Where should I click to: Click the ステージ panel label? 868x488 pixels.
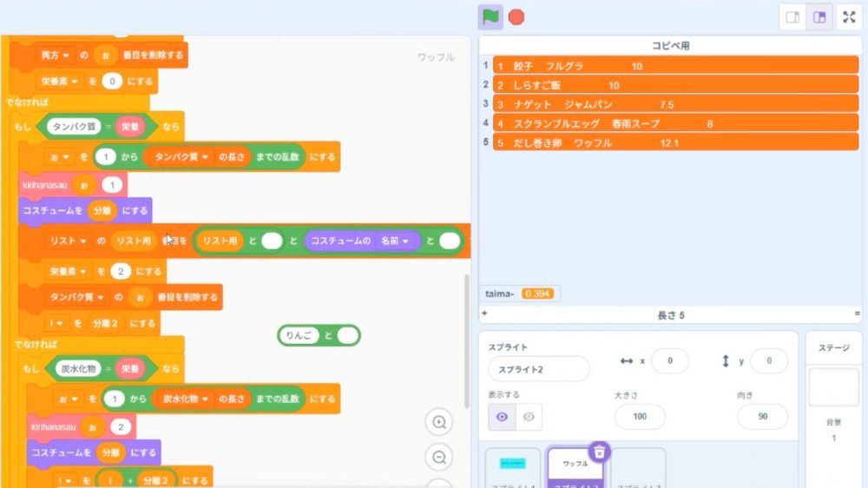click(833, 348)
